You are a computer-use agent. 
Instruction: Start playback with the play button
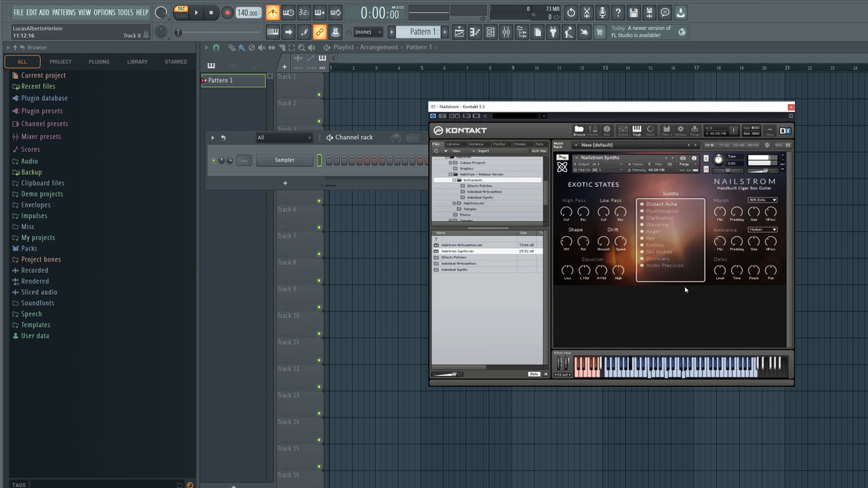pyautogui.click(x=196, y=13)
